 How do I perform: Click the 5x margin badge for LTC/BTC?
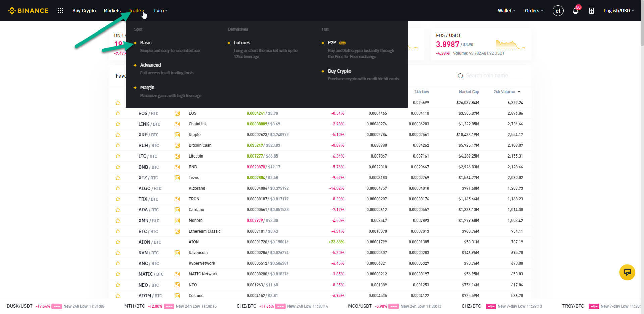click(x=177, y=156)
